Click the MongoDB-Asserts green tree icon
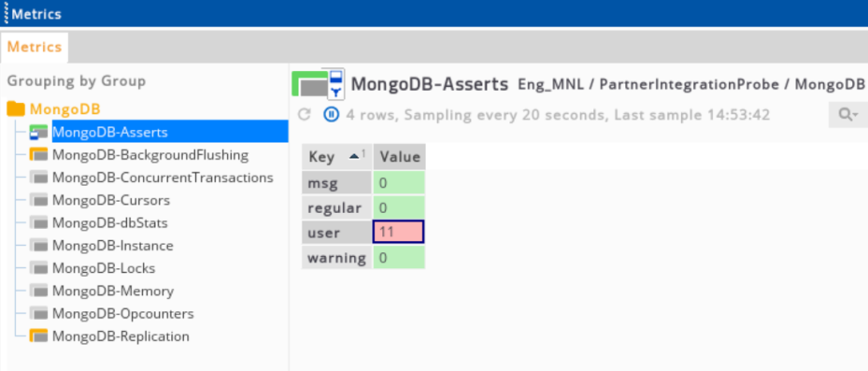 tap(38, 133)
